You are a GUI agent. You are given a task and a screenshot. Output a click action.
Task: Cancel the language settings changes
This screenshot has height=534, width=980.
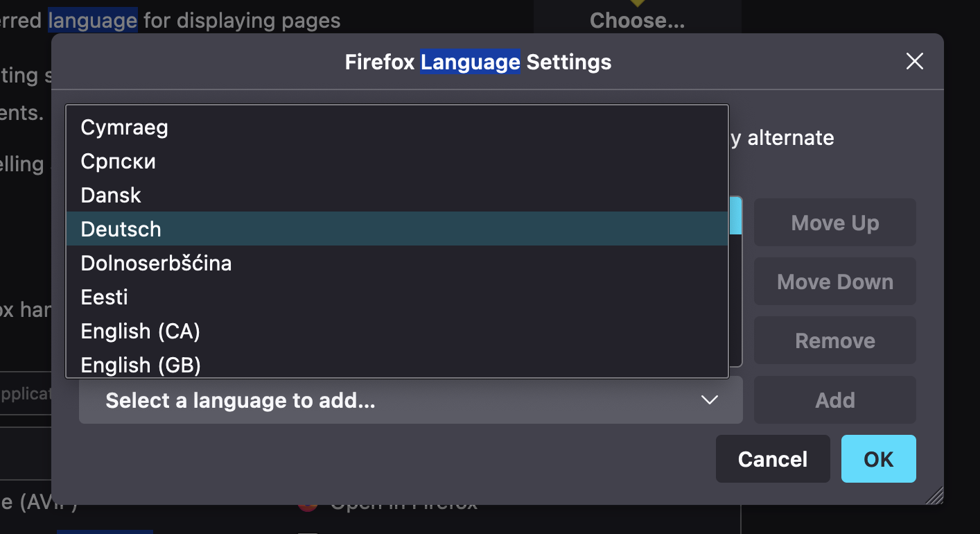click(772, 459)
